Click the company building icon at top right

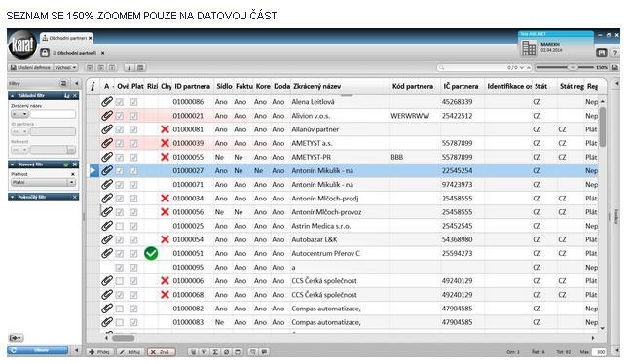529,49
